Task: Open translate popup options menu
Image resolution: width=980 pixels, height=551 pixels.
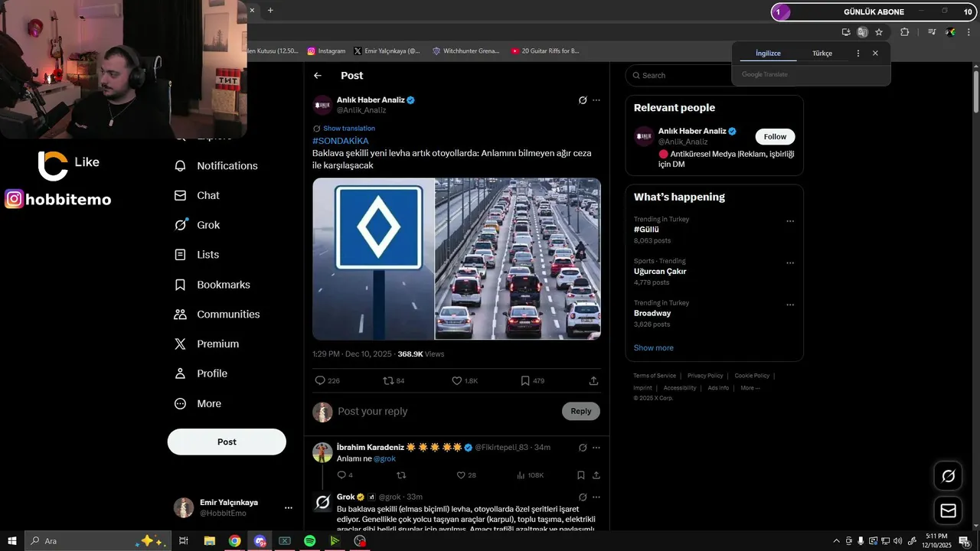Action: point(858,54)
